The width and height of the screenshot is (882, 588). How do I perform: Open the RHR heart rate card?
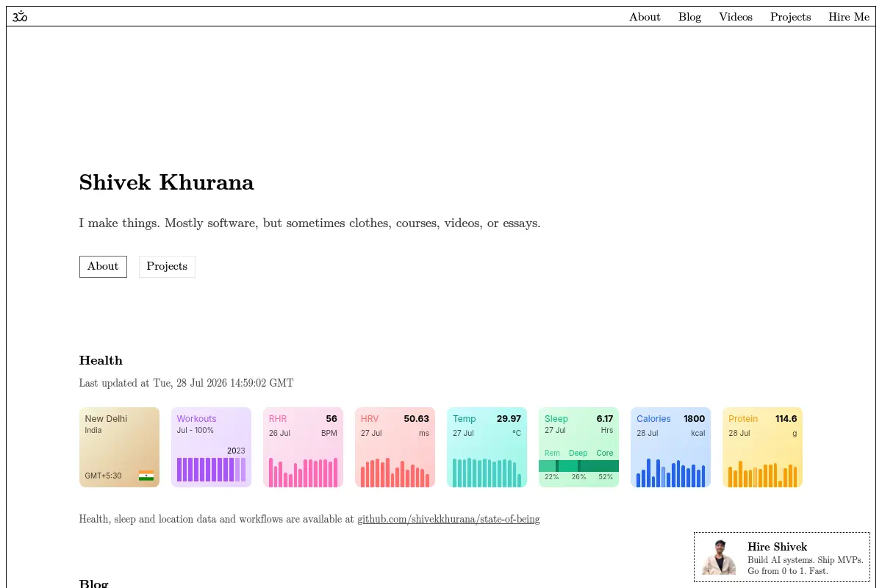click(303, 447)
